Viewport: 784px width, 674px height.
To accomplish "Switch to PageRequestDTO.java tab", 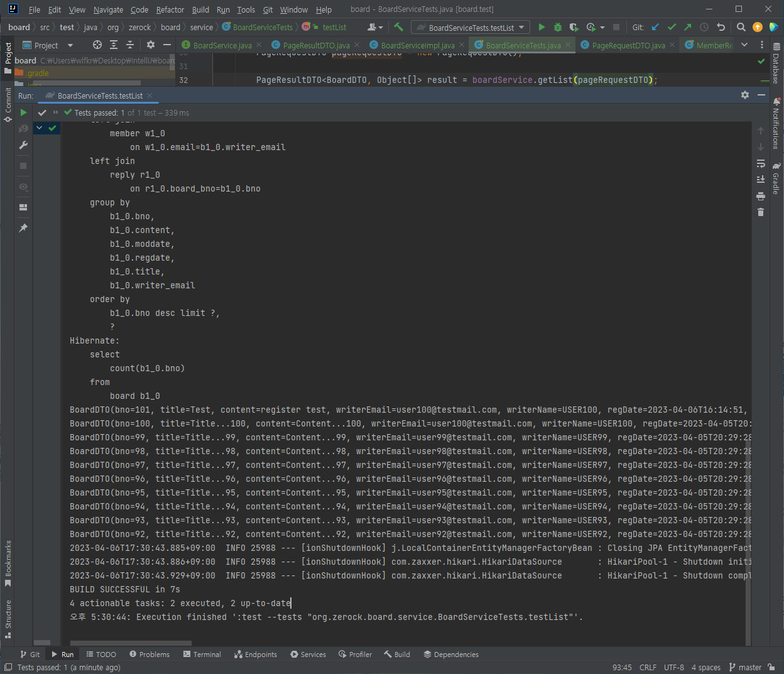I will (x=628, y=45).
